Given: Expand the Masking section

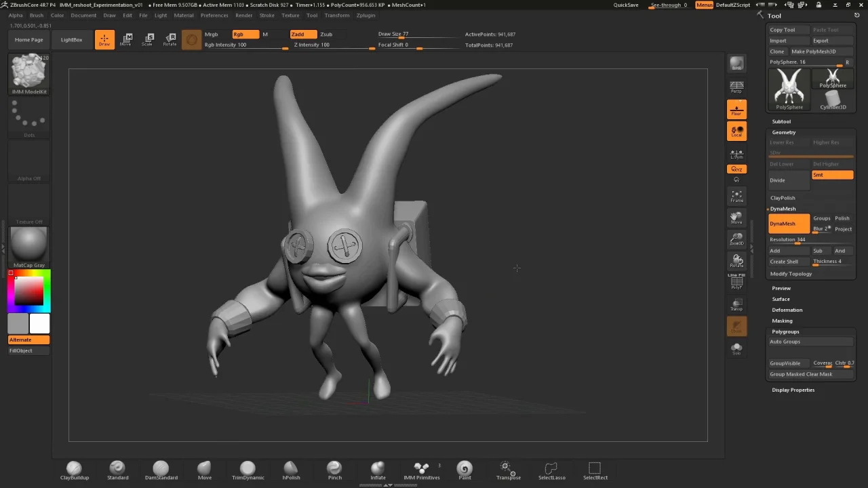Looking at the screenshot, I should [x=782, y=321].
